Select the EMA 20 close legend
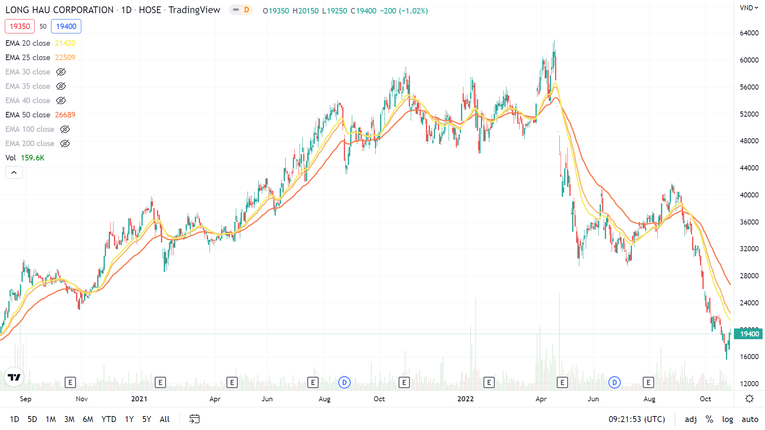Image resolution: width=765 pixels, height=430 pixels. tap(28, 43)
